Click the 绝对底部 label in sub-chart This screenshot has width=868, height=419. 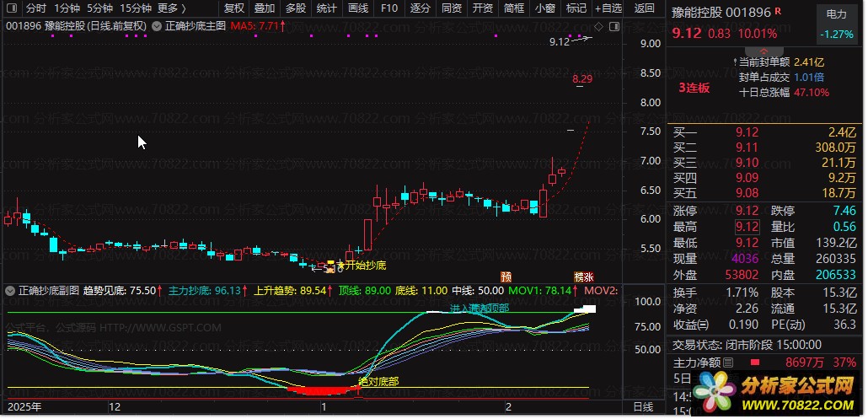pyautogui.click(x=378, y=381)
